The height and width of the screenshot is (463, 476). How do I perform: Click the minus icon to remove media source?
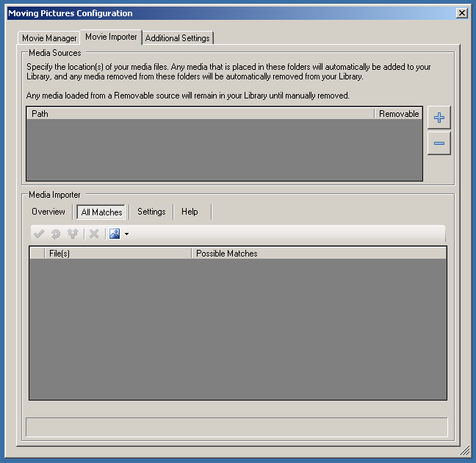pos(439,143)
